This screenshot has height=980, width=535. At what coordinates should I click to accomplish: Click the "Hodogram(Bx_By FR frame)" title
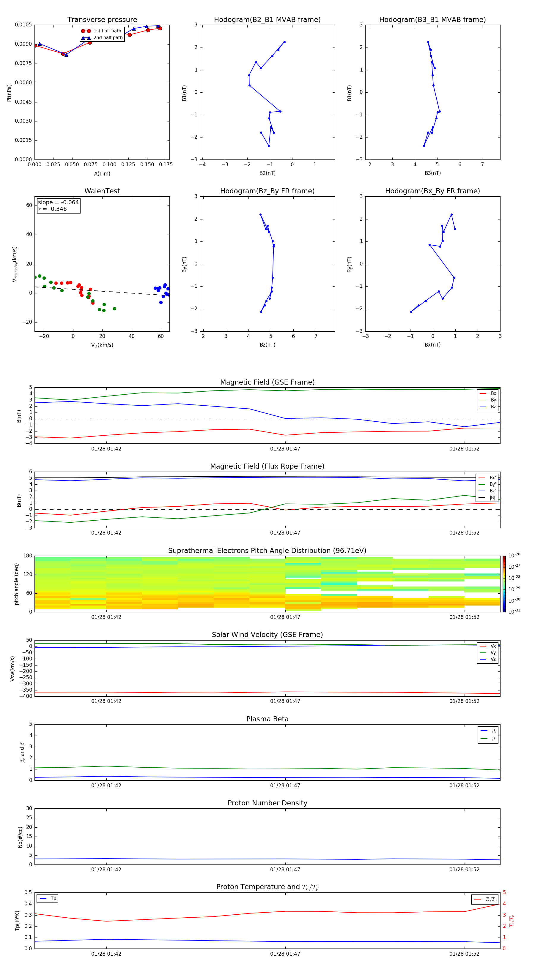tap(432, 191)
